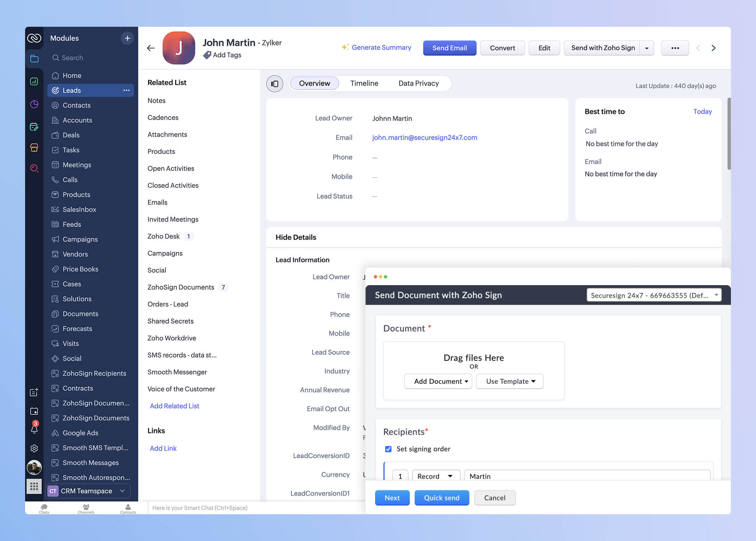Add a new module with plus icon
This screenshot has height=541, width=756.
[x=127, y=38]
